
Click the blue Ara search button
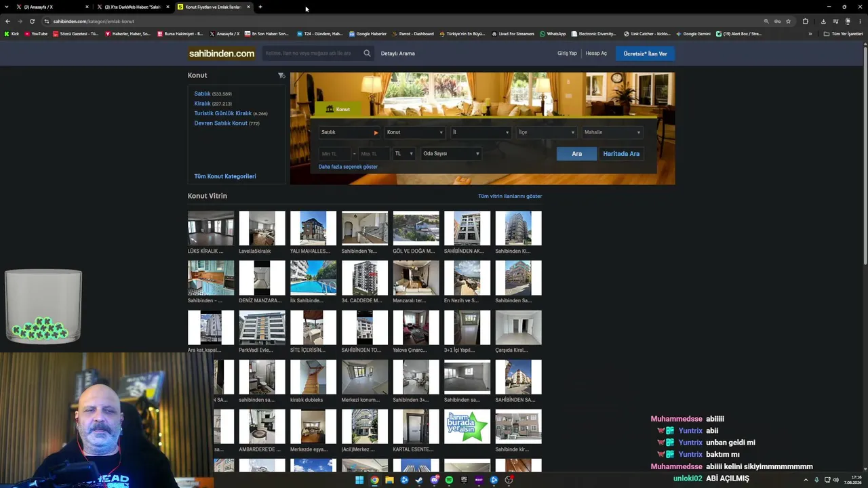[x=576, y=154]
